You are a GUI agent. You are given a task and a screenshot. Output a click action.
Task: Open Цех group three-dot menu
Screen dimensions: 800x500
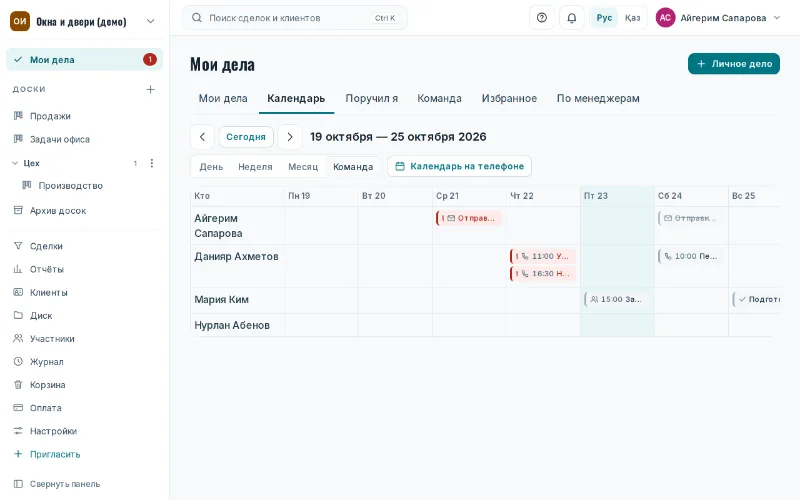152,163
